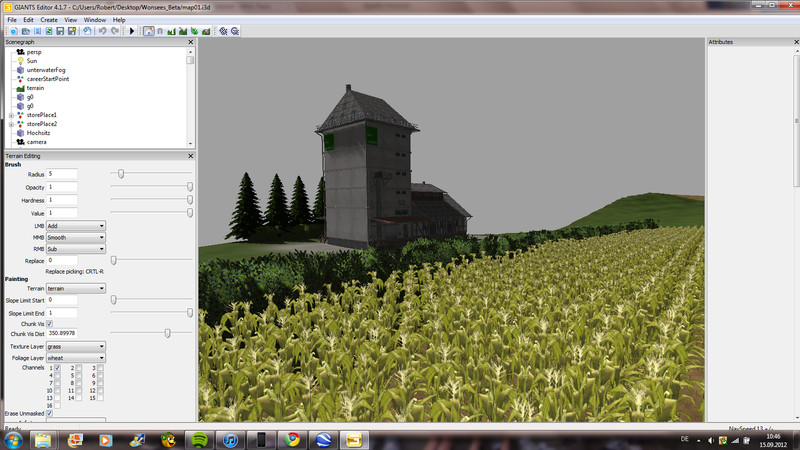Close the Terrain Editing panel
Image resolution: width=800 pixels, height=450 pixels.
(x=191, y=156)
